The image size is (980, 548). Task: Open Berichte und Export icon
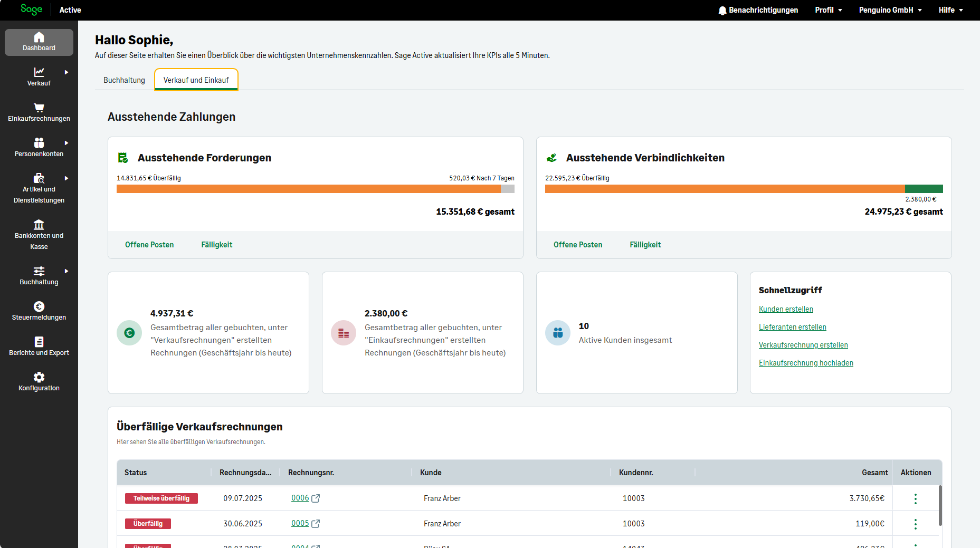(x=39, y=342)
